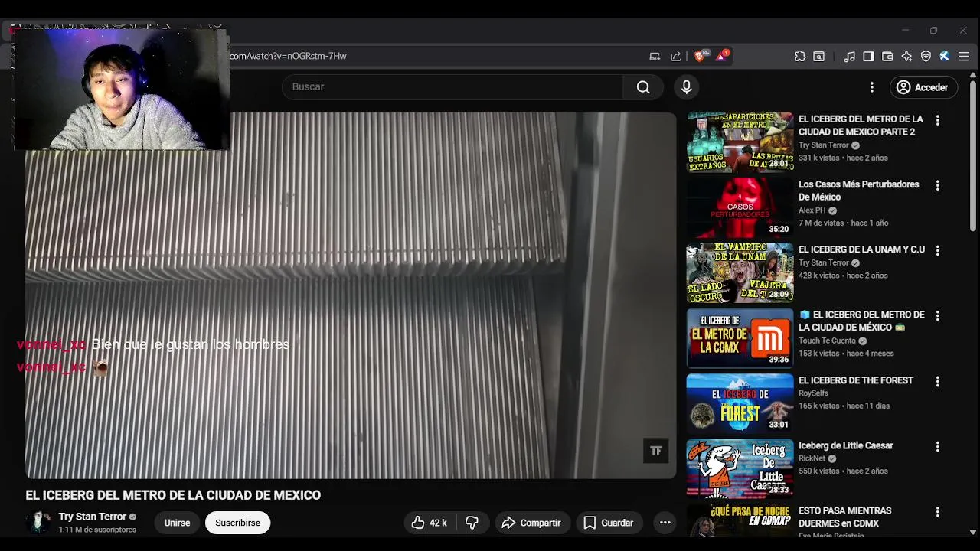Open Brave VPN shield icon
The height and width of the screenshot is (551, 980).
pyautogui.click(x=926, y=56)
